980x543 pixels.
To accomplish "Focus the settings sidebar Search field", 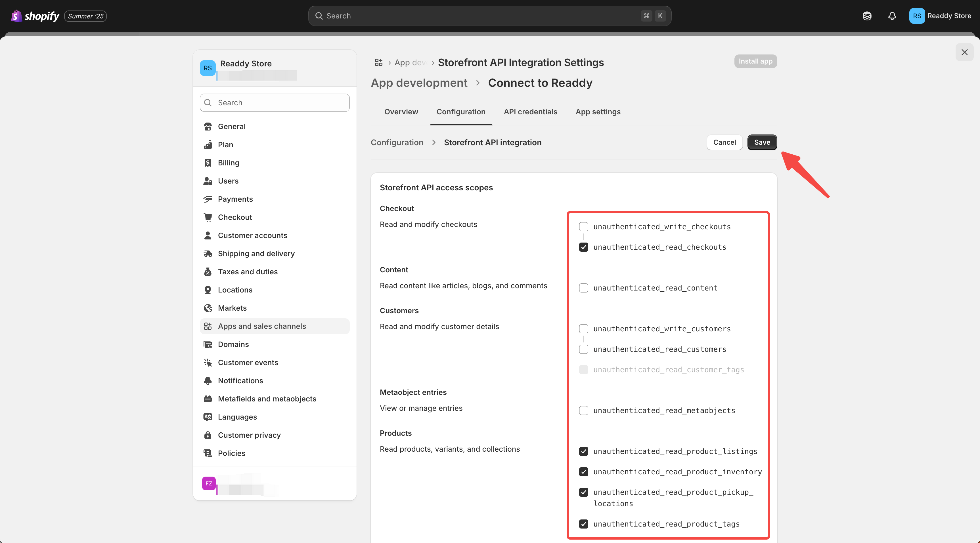I will pos(275,103).
